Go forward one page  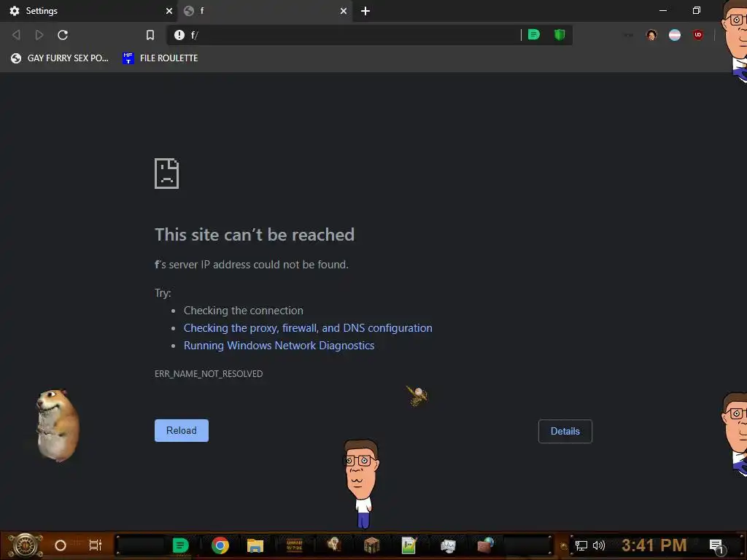tap(39, 35)
